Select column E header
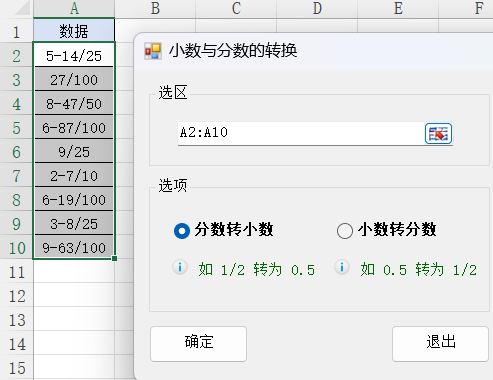The height and width of the screenshot is (380, 493). pos(398,9)
